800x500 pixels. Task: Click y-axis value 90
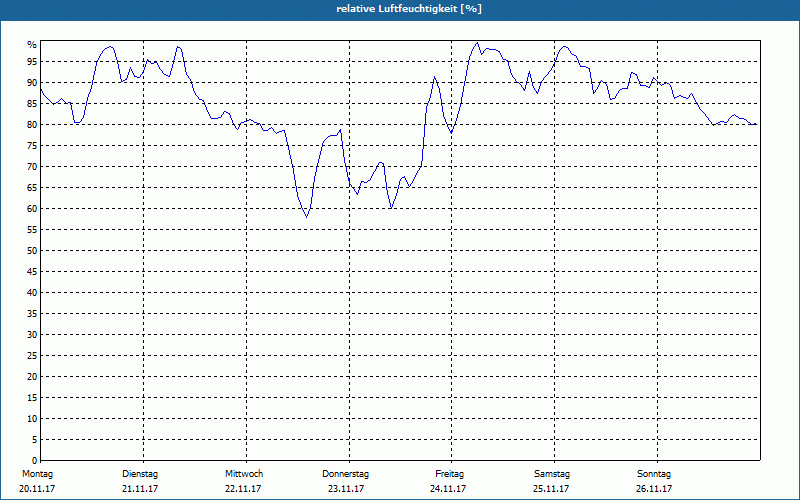coord(32,83)
